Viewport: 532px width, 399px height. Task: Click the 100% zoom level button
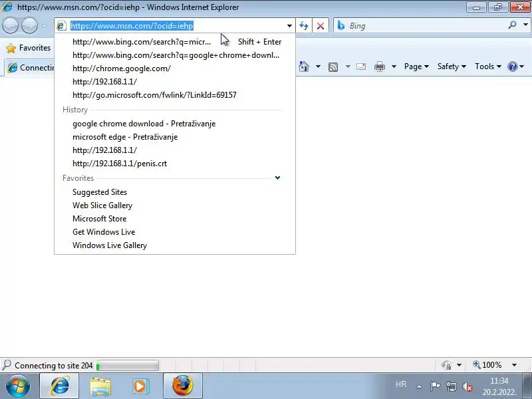(x=487, y=365)
